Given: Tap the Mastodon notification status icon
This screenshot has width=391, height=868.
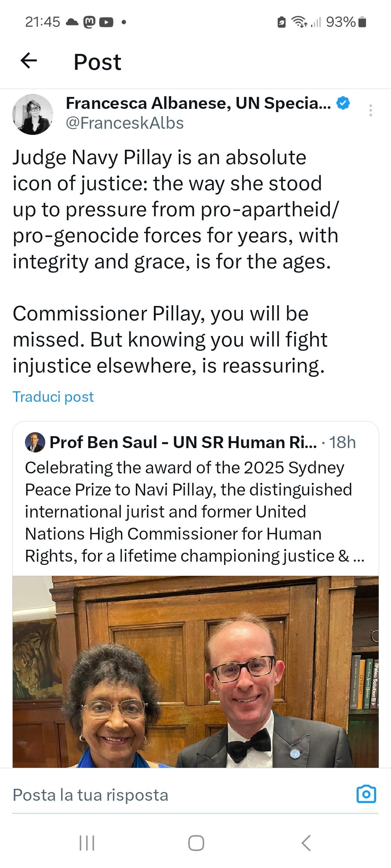Looking at the screenshot, I should pos(89,22).
